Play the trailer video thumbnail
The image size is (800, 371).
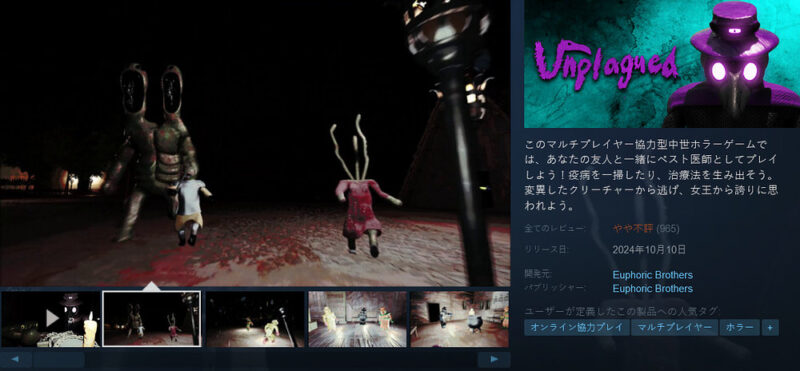(x=51, y=319)
